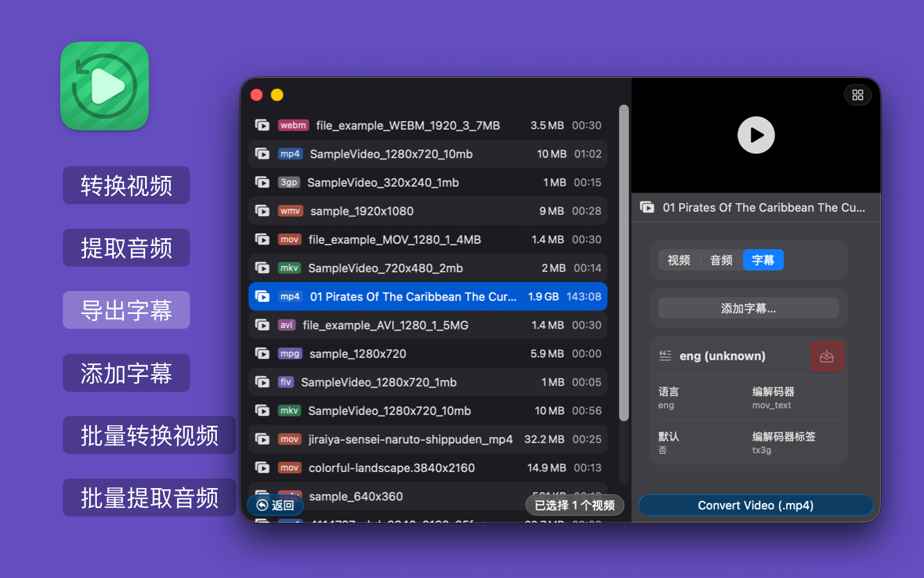Image resolution: width=924 pixels, height=578 pixels.
Task: Select the 导出字幕 feature label
Action: point(126,310)
